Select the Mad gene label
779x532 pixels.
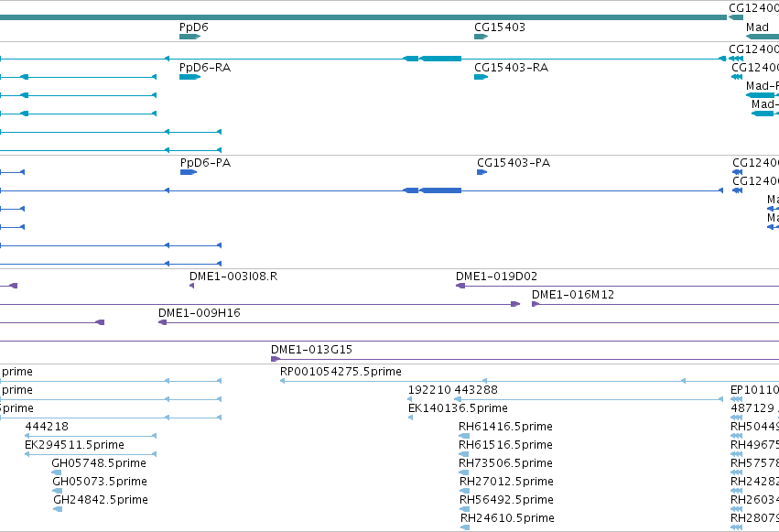click(757, 27)
